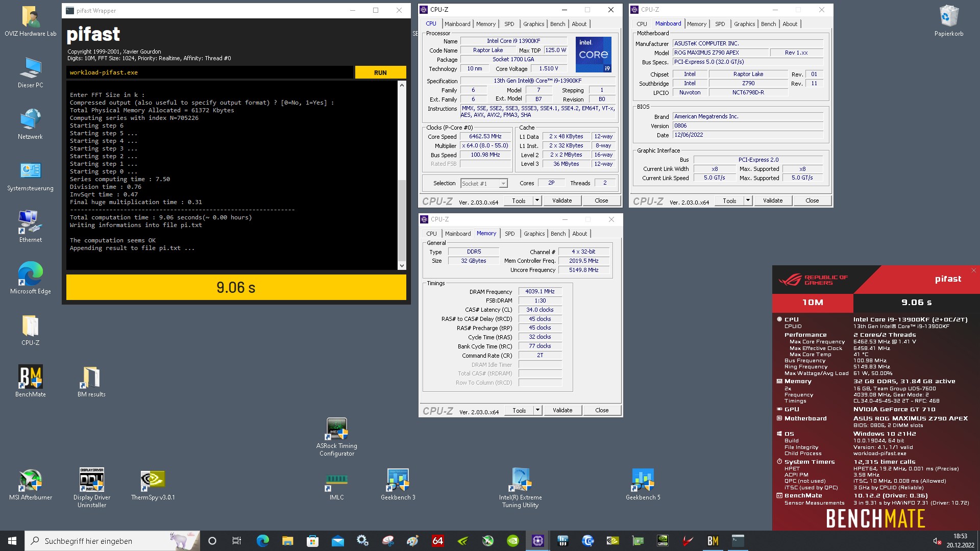Launch the BenchMate desktop shortcut
Viewport: 980px width, 551px height.
click(31, 381)
